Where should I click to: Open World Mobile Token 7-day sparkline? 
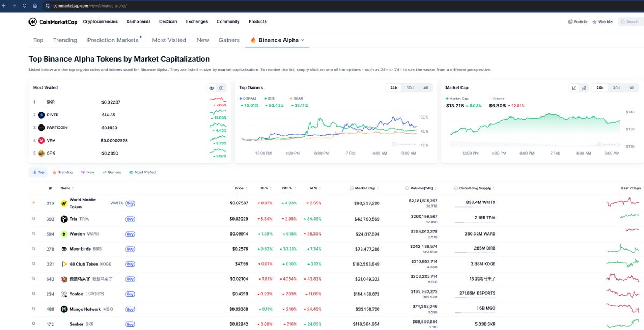tap(623, 203)
